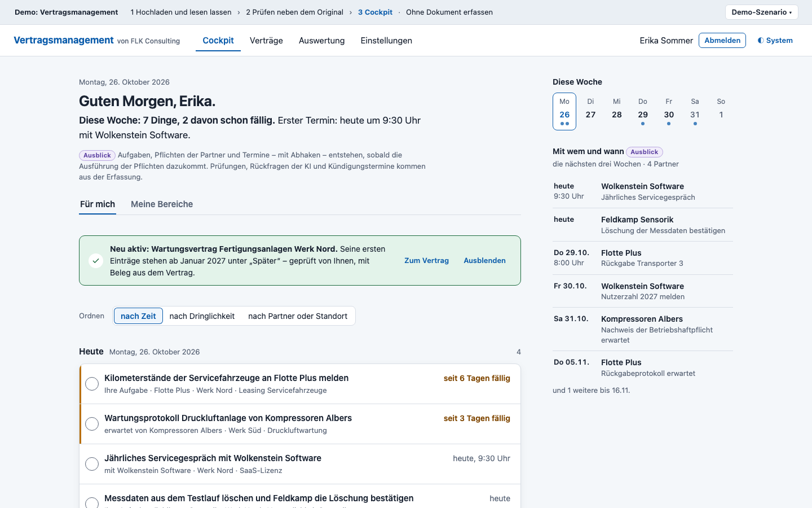Select ordering nach Dringlichkeit
Viewport: 812px width, 508px height.
202,316
